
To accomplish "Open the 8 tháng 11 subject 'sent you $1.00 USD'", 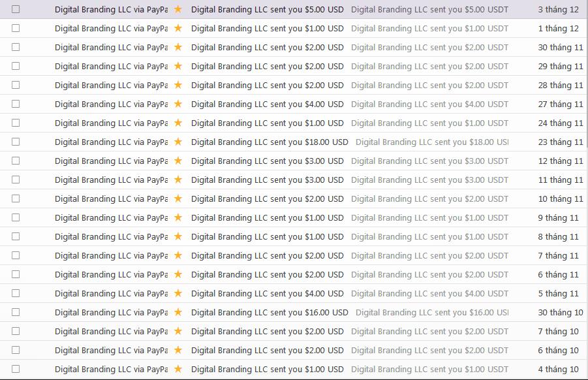I will (307, 237).
